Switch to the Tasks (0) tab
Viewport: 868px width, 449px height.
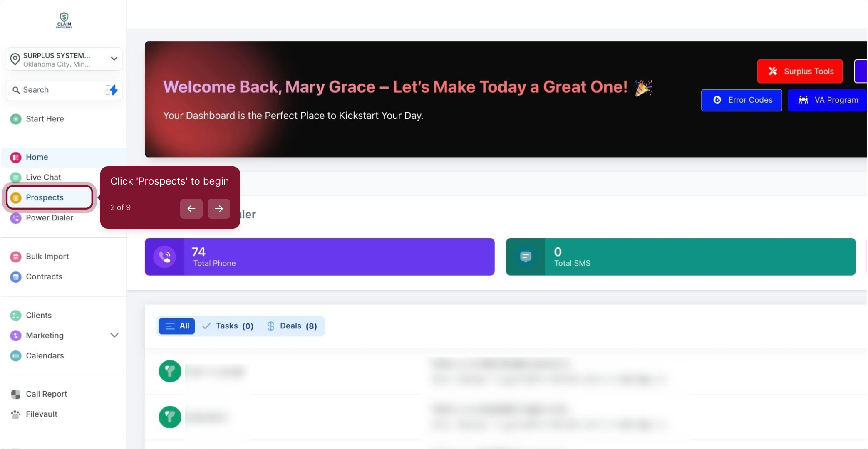tap(228, 326)
